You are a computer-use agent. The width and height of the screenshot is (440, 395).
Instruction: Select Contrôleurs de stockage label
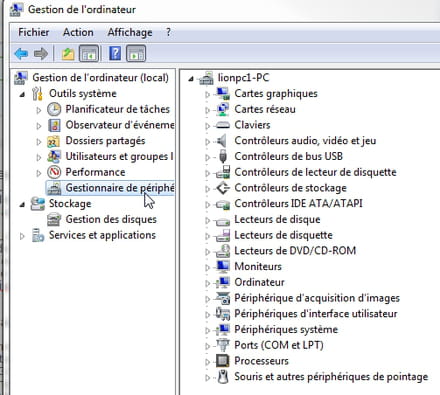pyautogui.click(x=290, y=188)
